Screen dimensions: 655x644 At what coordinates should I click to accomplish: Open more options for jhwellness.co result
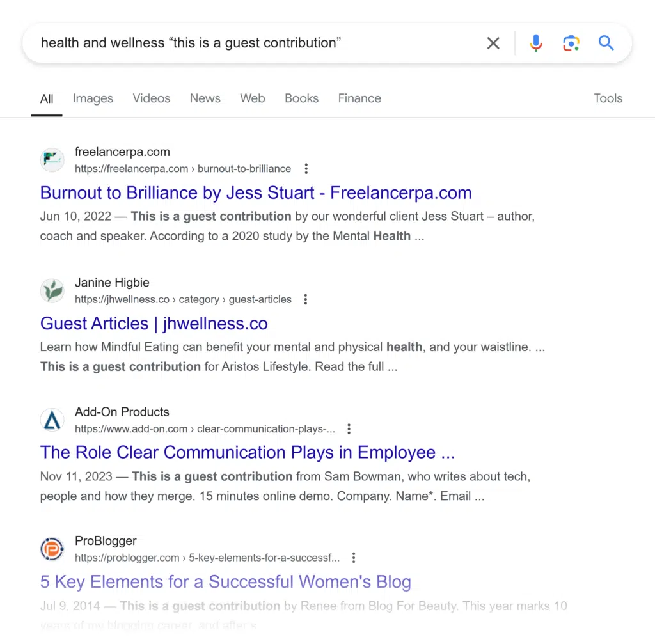[x=306, y=299]
